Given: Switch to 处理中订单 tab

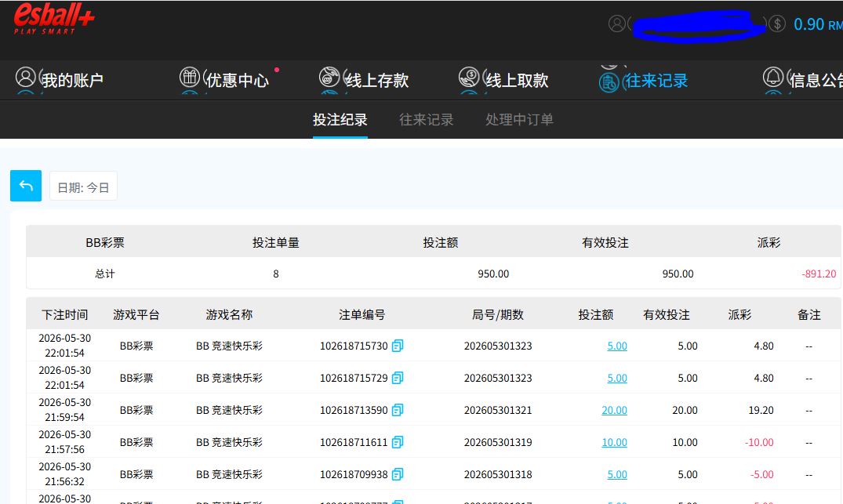Looking at the screenshot, I should 519,119.
